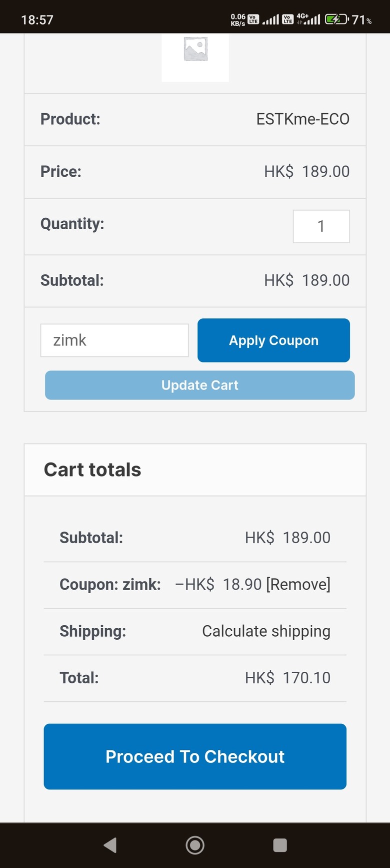The height and width of the screenshot is (868, 390).
Task: Tap the ESTKme-ECO product name
Action: click(303, 119)
